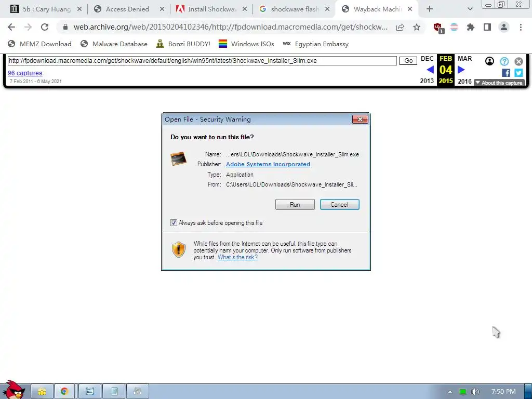Screen dimensions: 532x399
Task: Go to the previous capture with left arrow
Action: point(430,70)
